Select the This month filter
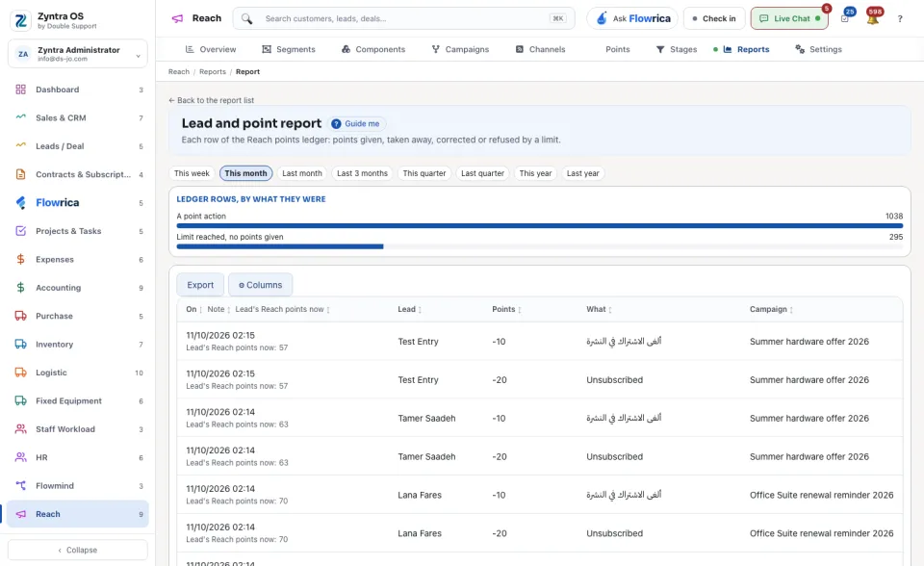 (245, 173)
